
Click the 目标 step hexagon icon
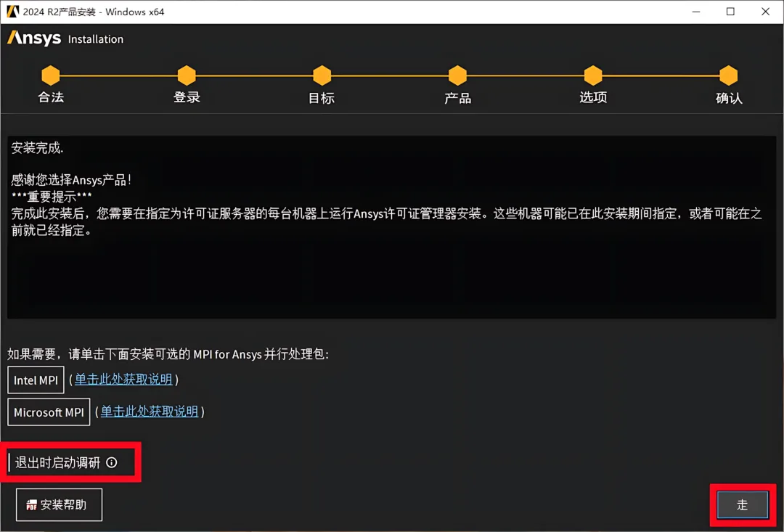(322, 75)
